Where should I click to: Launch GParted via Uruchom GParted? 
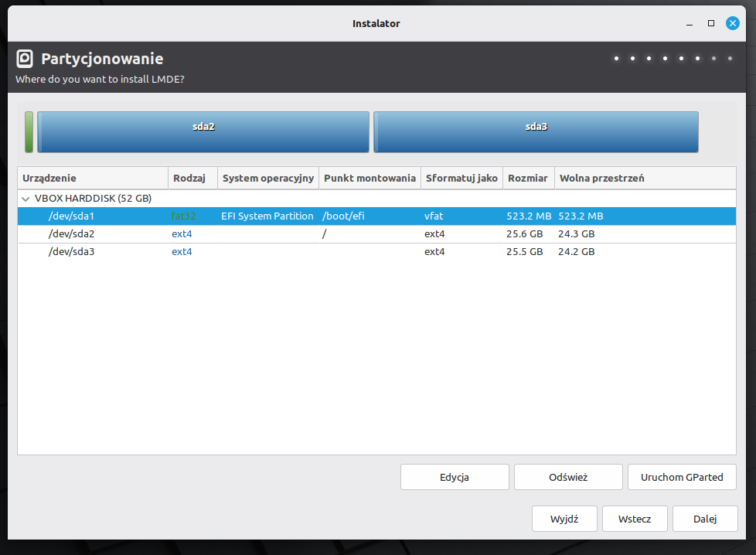[x=682, y=477]
